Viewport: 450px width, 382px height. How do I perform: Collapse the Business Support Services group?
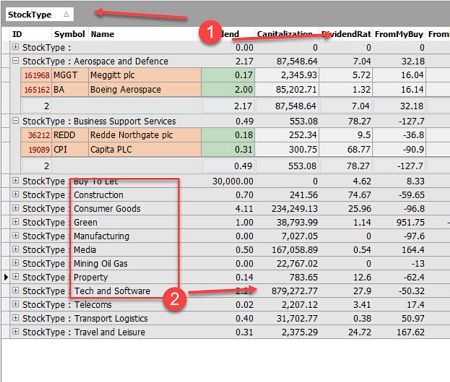pos(15,121)
